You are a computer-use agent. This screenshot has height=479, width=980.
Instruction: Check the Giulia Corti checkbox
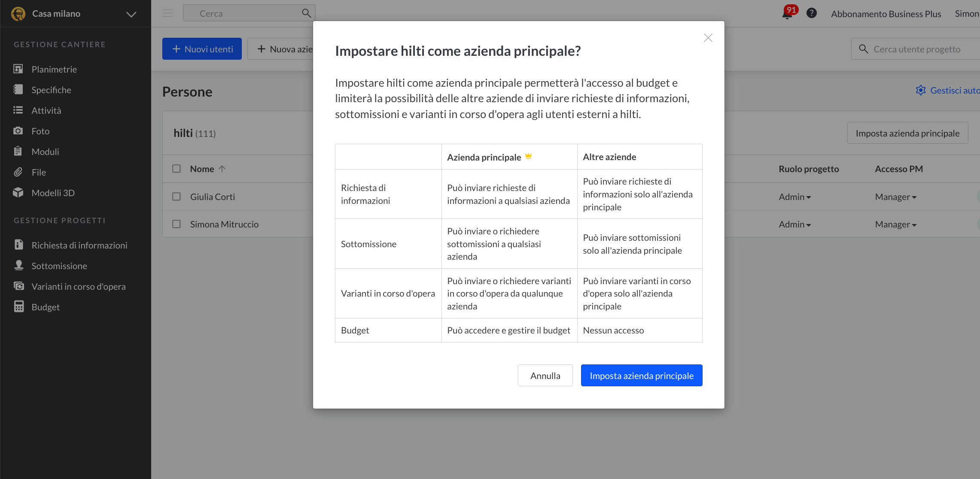click(x=177, y=197)
